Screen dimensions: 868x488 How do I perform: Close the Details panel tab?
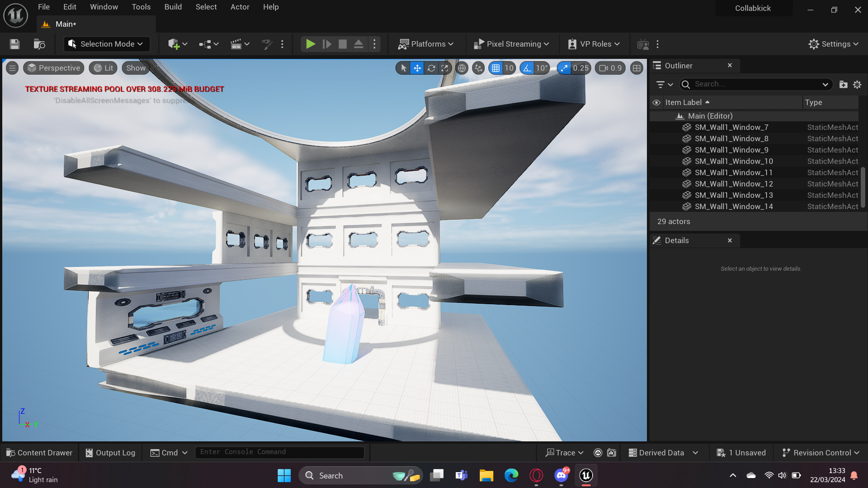coord(730,240)
